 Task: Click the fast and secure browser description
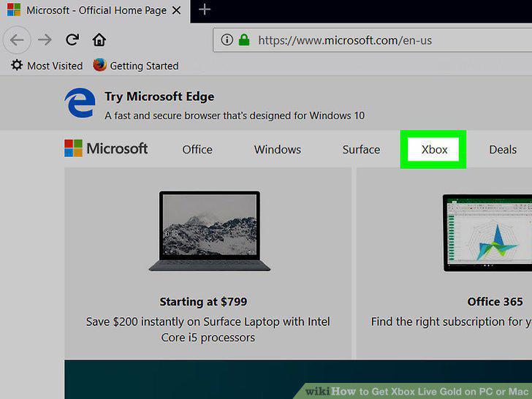235,115
